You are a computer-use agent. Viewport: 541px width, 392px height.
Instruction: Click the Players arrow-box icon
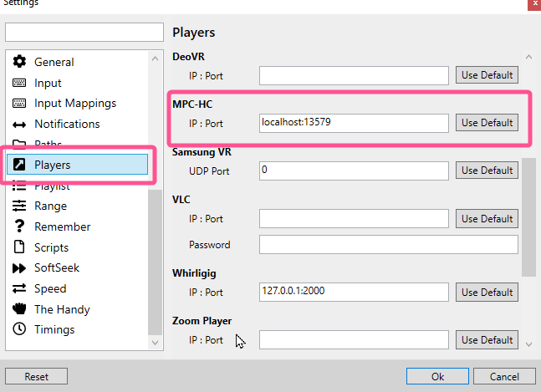19,165
